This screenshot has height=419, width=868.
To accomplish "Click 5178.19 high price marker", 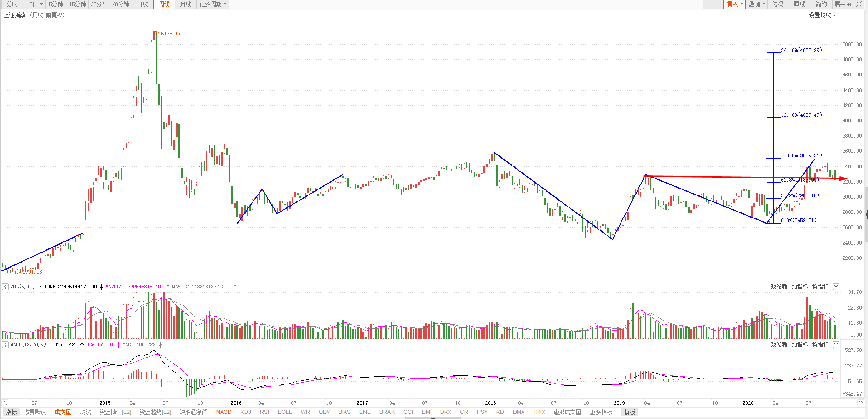I will coord(171,34).
